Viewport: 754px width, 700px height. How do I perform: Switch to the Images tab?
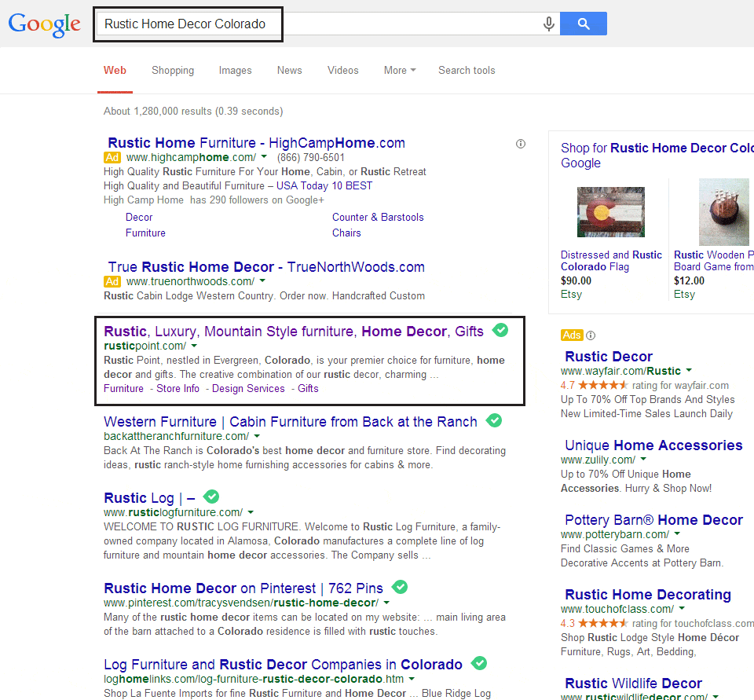coord(235,70)
